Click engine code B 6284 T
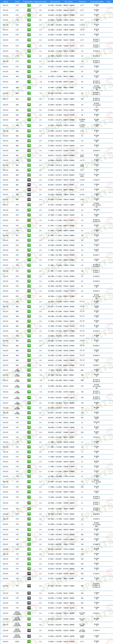113x644 pixels. click(x=96, y=346)
